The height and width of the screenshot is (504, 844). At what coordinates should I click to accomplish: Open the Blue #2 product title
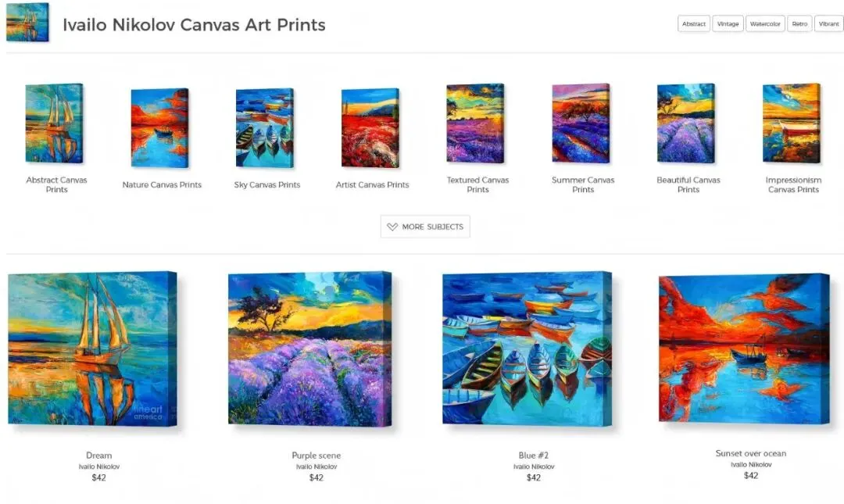point(534,456)
